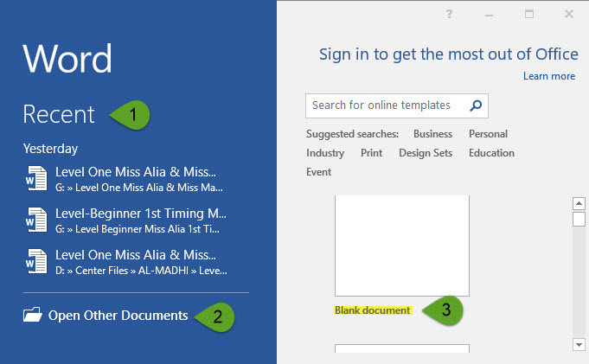Open the first Level One Miss Alia document icon under G:
Screen dimensions: 589x364
point(36,178)
